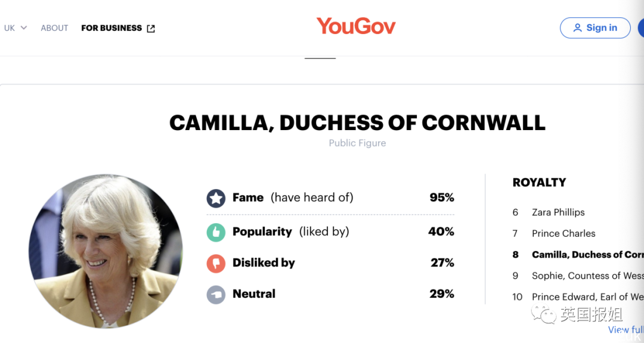Click the Royalty section heading
Screen dimensions: 644x343
(x=539, y=183)
